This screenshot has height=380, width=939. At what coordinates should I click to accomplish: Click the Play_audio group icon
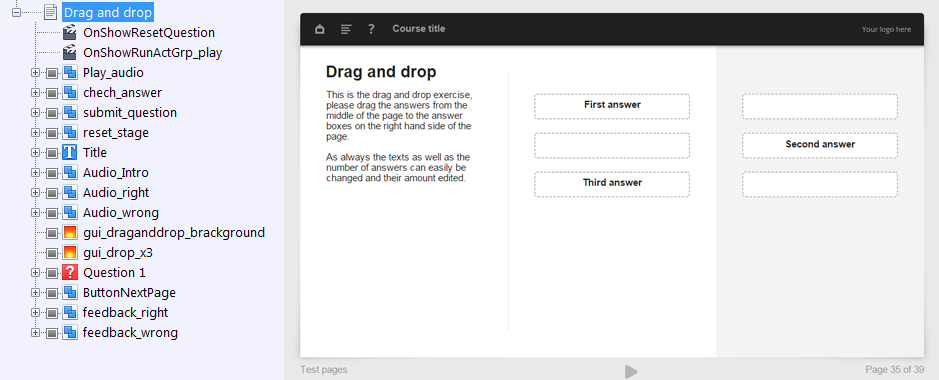(x=70, y=72)
